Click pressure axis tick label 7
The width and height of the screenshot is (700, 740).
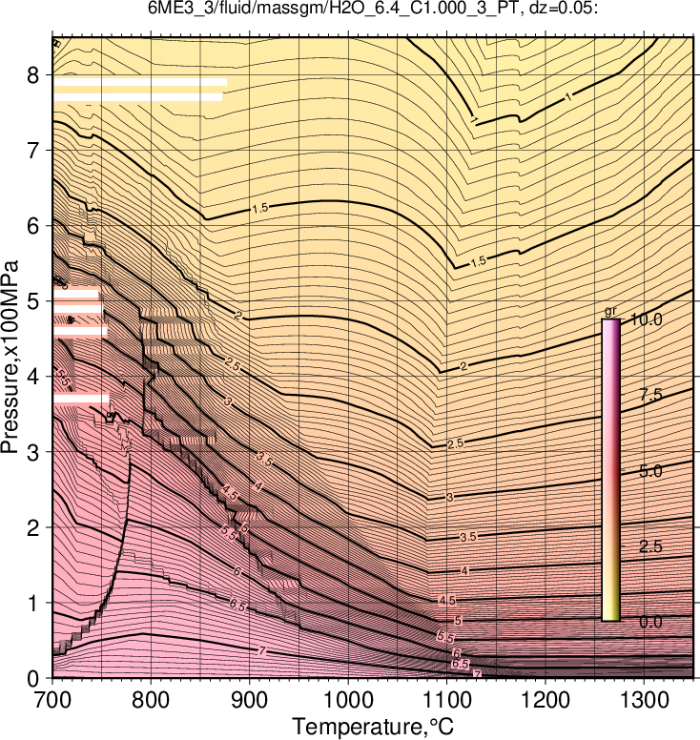pos(33,150)
